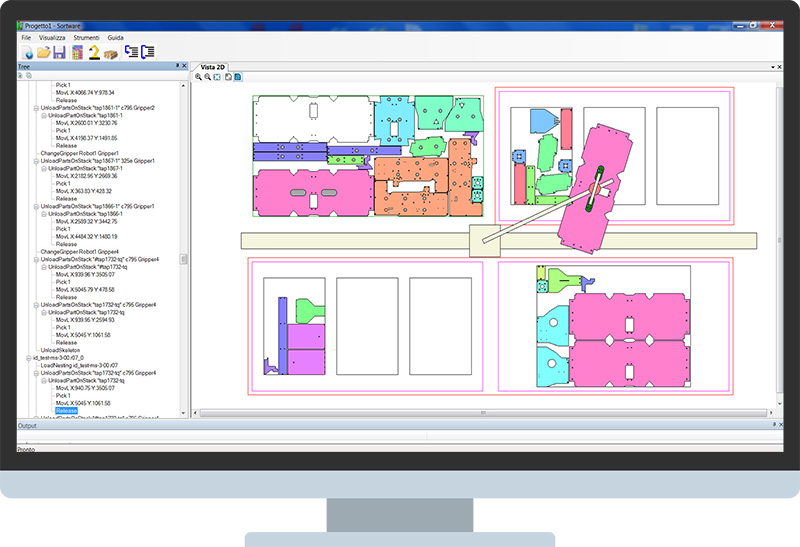Screen dimensions: 800x547
Task: Select LoadNesting id_test-ms-3-00.r07 entry
Action: pos(82,365)
